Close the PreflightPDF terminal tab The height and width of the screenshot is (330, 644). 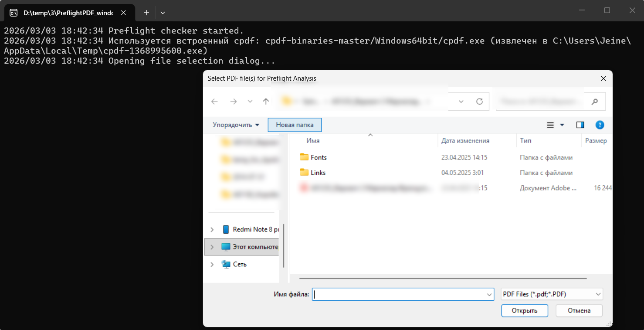[x=123, y=13]
